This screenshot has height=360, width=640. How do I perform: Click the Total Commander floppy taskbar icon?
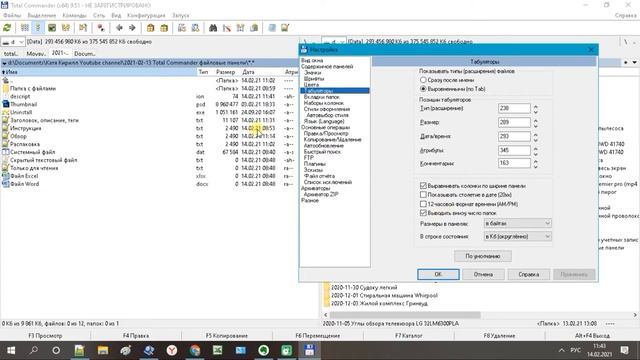coord(309,350)
